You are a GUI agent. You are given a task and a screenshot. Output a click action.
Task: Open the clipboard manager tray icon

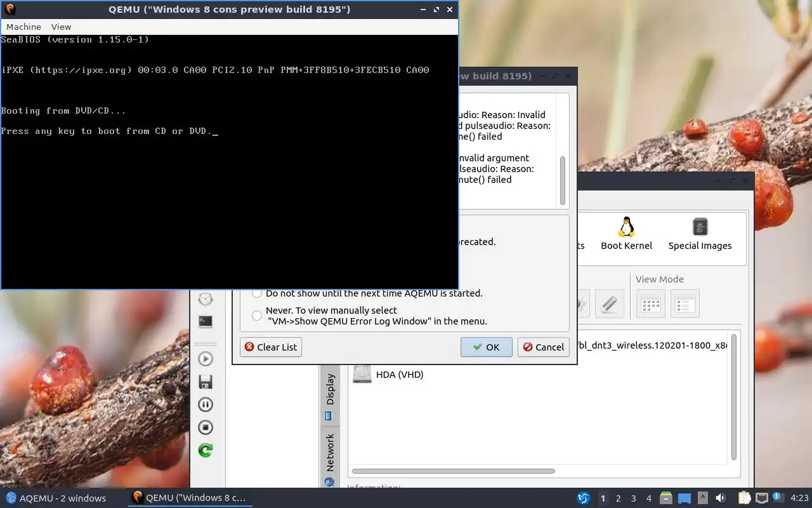(x=745, y=498)
